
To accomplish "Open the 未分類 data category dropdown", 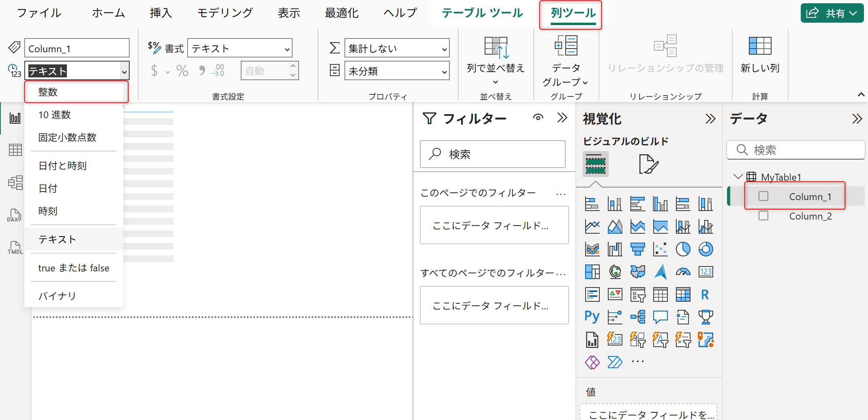I will click(397, 71).
